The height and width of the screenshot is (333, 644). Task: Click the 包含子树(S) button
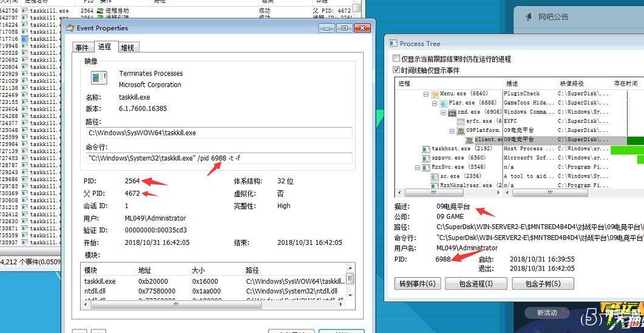point(543,284)
